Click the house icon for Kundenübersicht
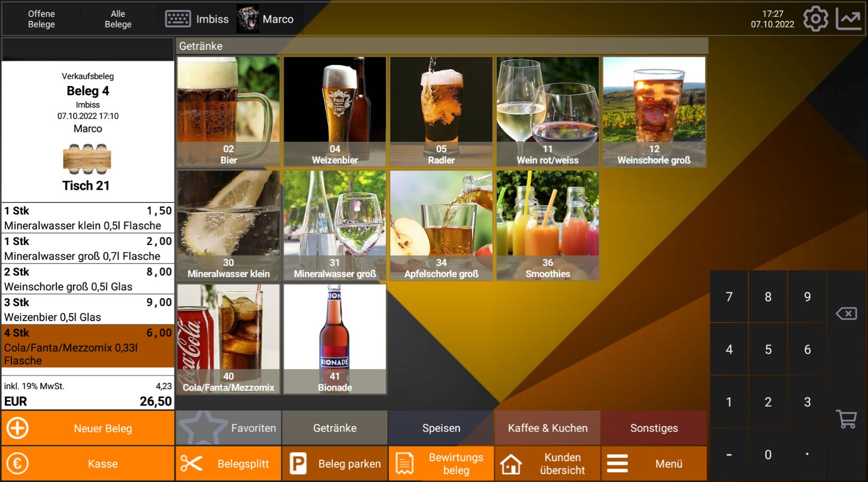Image resolution: width=868 pixels, height=482 pixels. pos(511,464)
